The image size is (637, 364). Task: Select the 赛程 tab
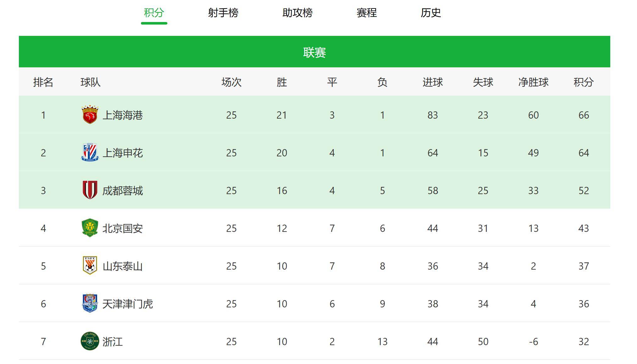click(x=366, y=13)
